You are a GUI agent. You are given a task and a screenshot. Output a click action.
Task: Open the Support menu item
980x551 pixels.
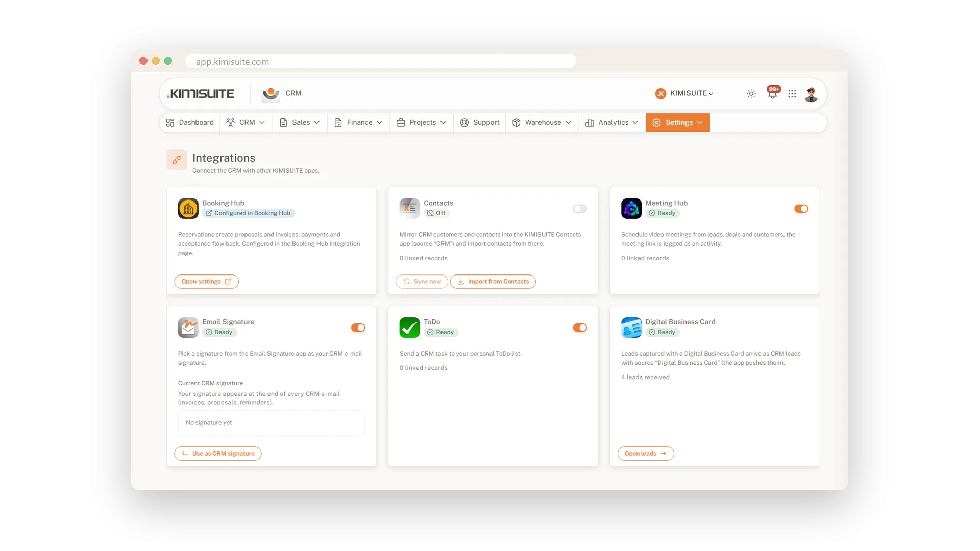[480, 122]
